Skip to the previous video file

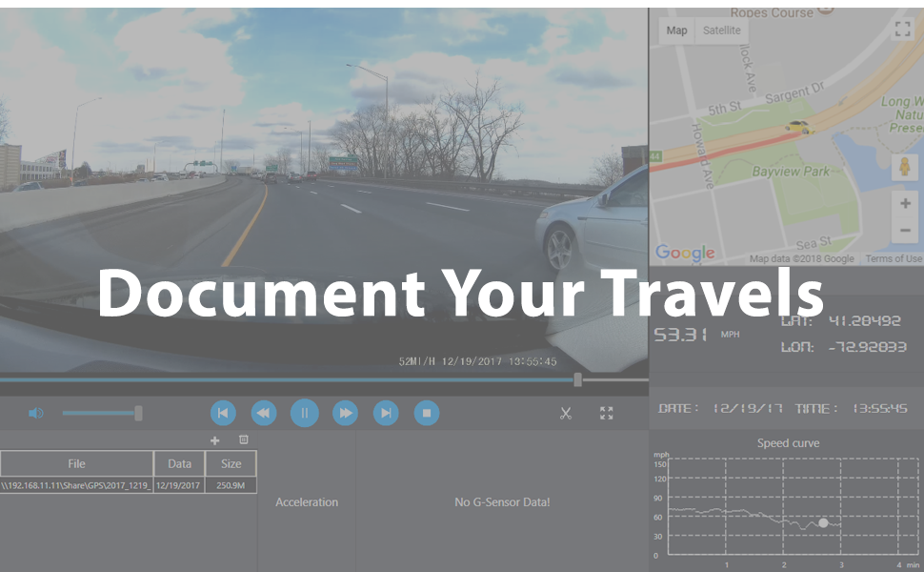pyautogui.click(x=223, y=413)
